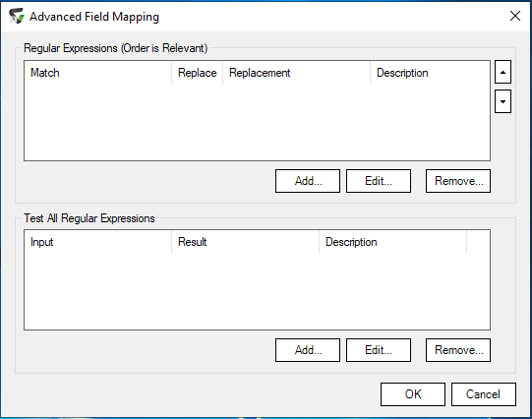This screenshot has width=532, height=419.
Task: Select the Replace column header
Action: (x=197, y=73)
